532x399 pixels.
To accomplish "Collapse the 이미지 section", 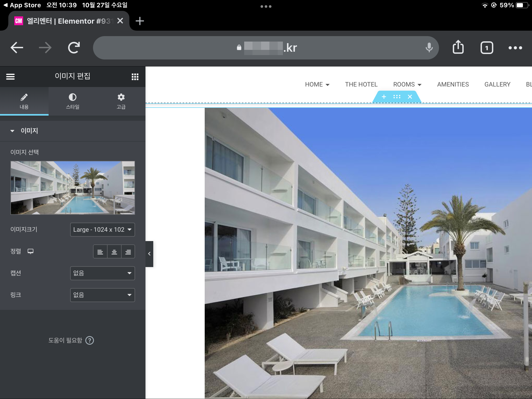I will 12,131.
